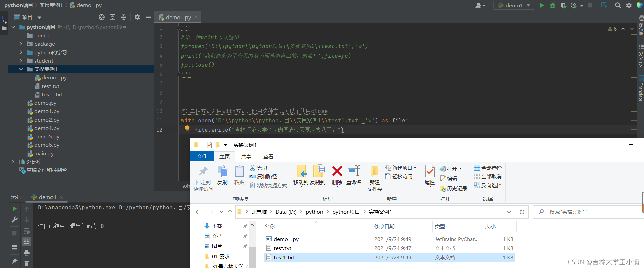Image resolution: width=644 pixels, height=268 pixels.
Task: Click the profiler clock-run icon
Action: [x=574, y=5]
